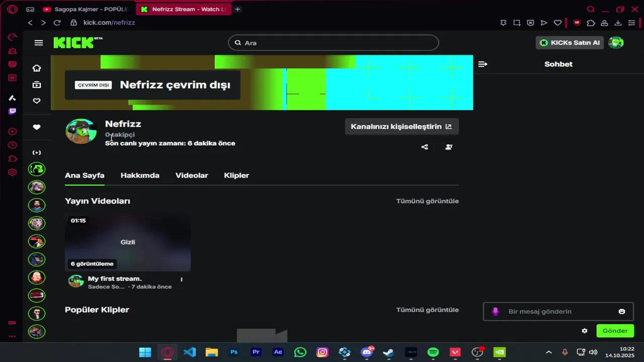View all Yayın Videoları

[x=427, y=201]
